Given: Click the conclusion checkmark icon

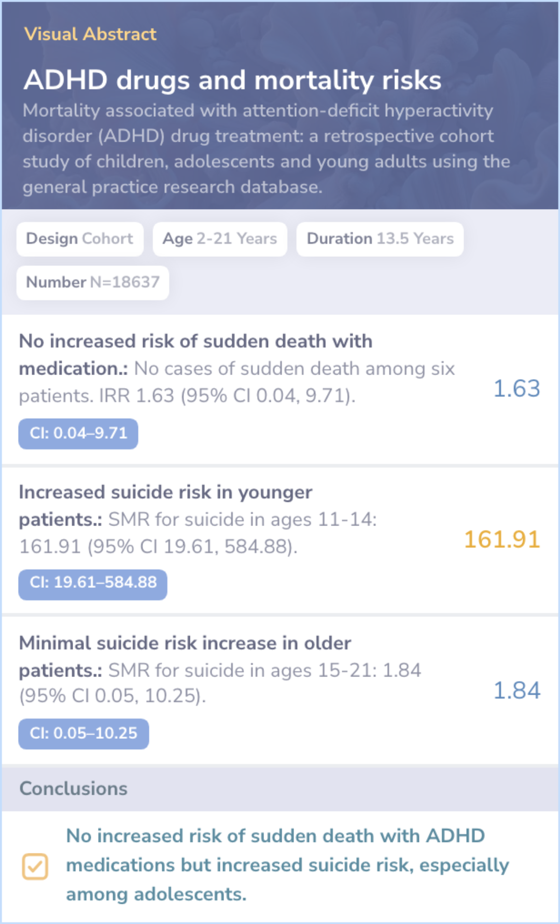Looking at the screenshot, I should [35, 866].
